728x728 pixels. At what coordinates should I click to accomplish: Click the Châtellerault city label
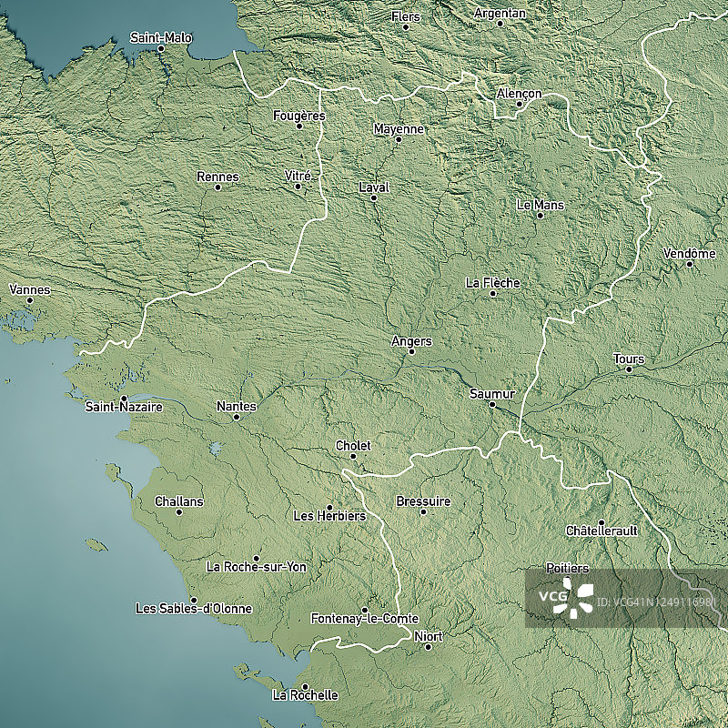tap(602, 531)
